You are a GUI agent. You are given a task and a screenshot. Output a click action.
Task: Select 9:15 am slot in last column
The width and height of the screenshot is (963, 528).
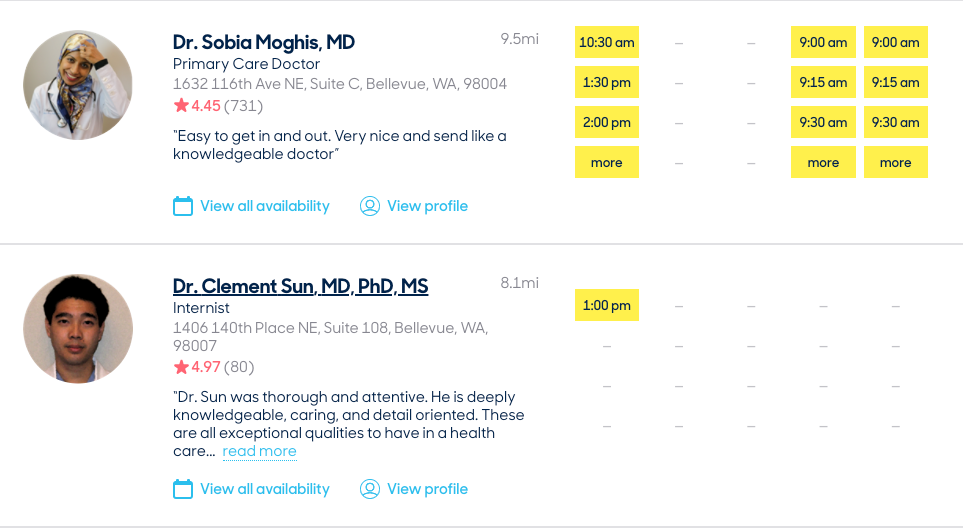[895, 82]
